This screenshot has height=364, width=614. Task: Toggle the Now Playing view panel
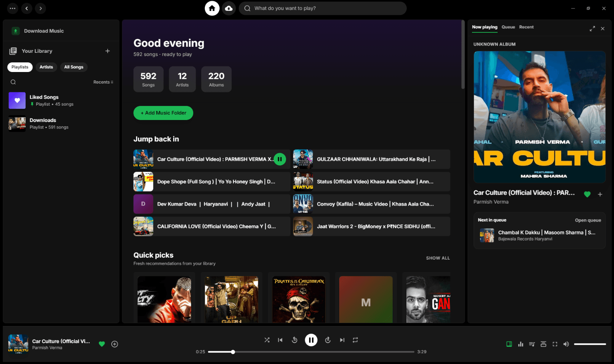(x=509, y=344)
